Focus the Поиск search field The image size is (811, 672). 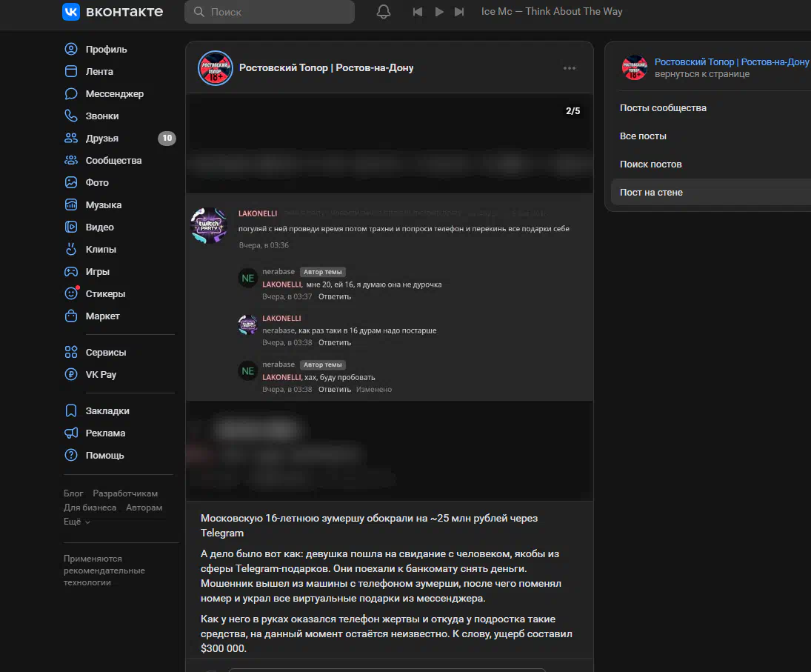(x=270, y=11)
